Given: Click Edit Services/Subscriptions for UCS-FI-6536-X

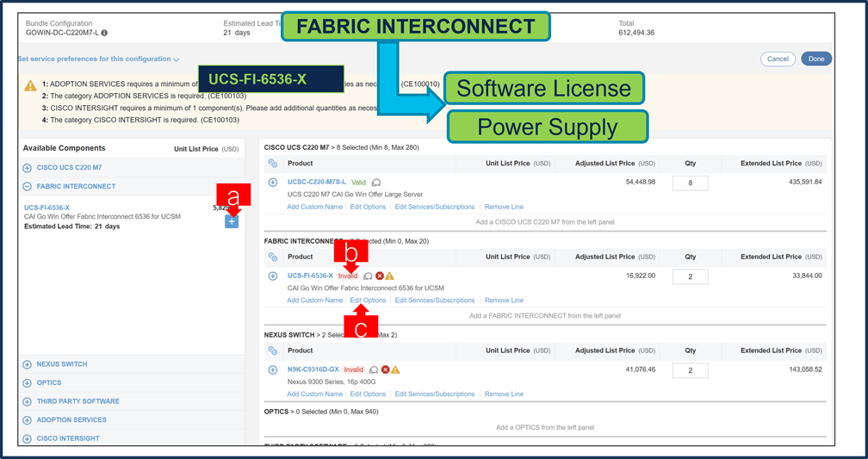Looking at the screenshot, I should click(435, 301).
